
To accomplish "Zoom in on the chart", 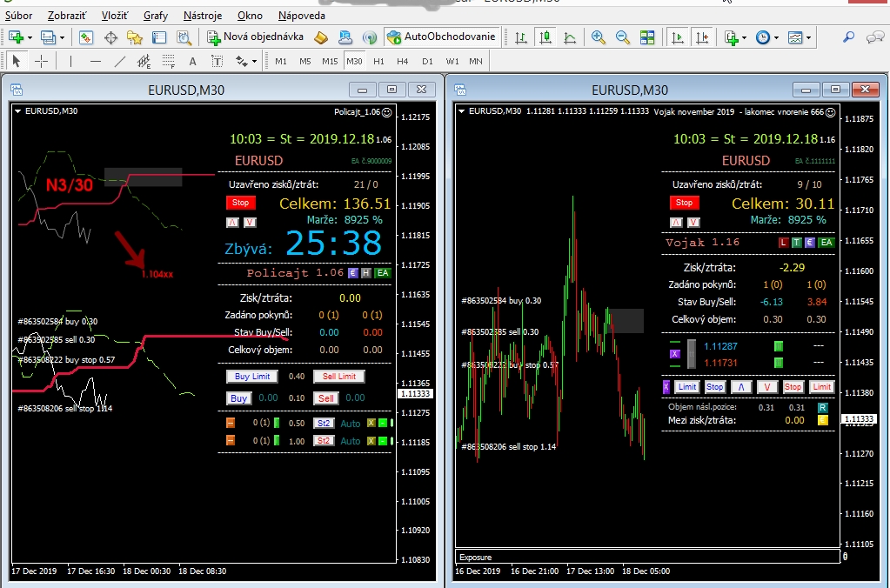I will [598, 37].
